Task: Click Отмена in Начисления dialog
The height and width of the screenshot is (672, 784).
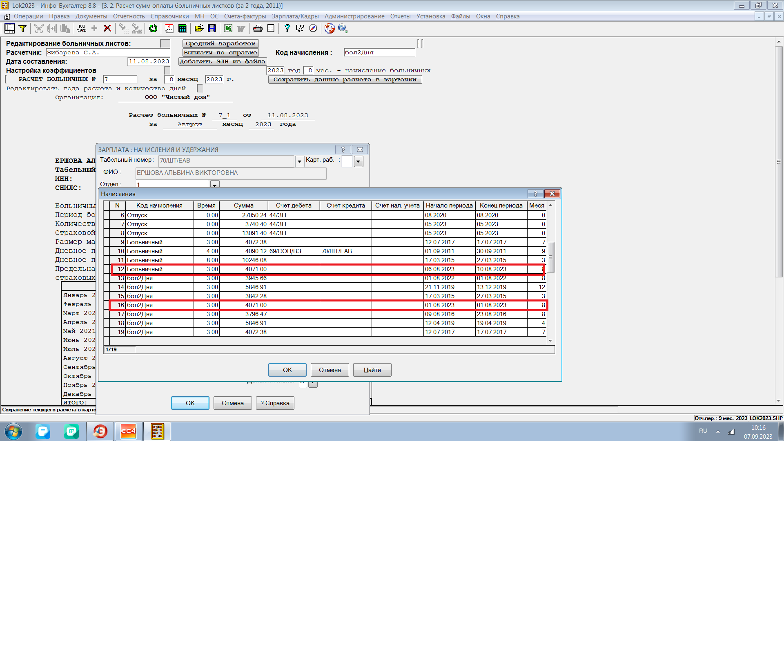Action: pos(330,370)
